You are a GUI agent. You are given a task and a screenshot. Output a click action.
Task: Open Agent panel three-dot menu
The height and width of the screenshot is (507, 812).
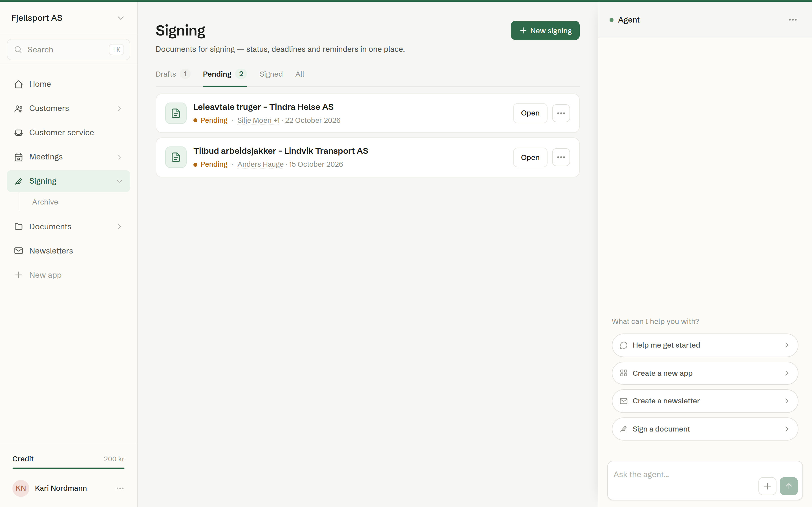click(x=793, y=20)
